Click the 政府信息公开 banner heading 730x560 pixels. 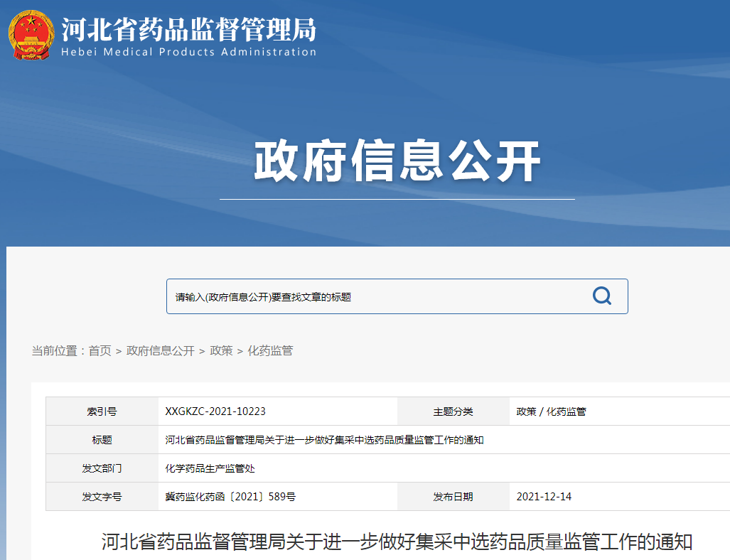pos(397,161)
